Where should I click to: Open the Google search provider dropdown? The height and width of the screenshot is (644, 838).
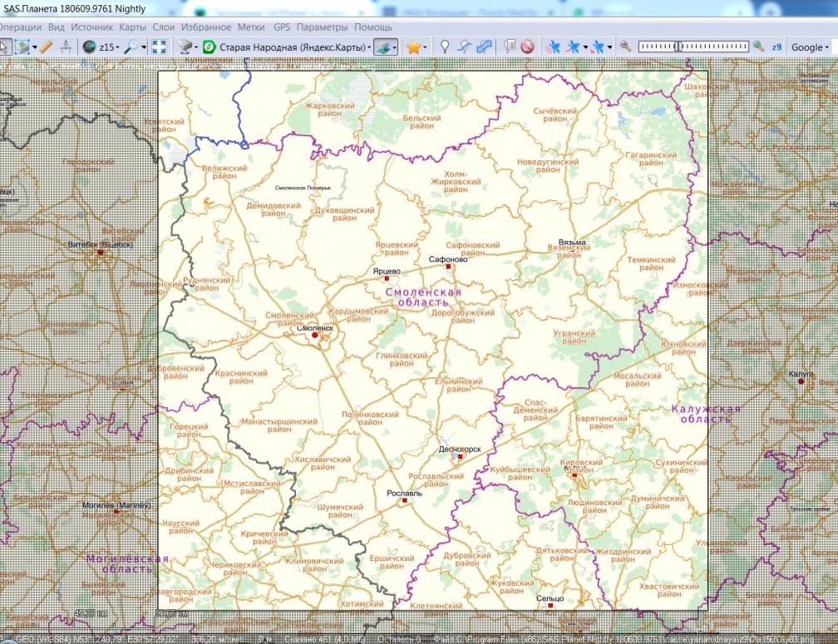(810, 47)
